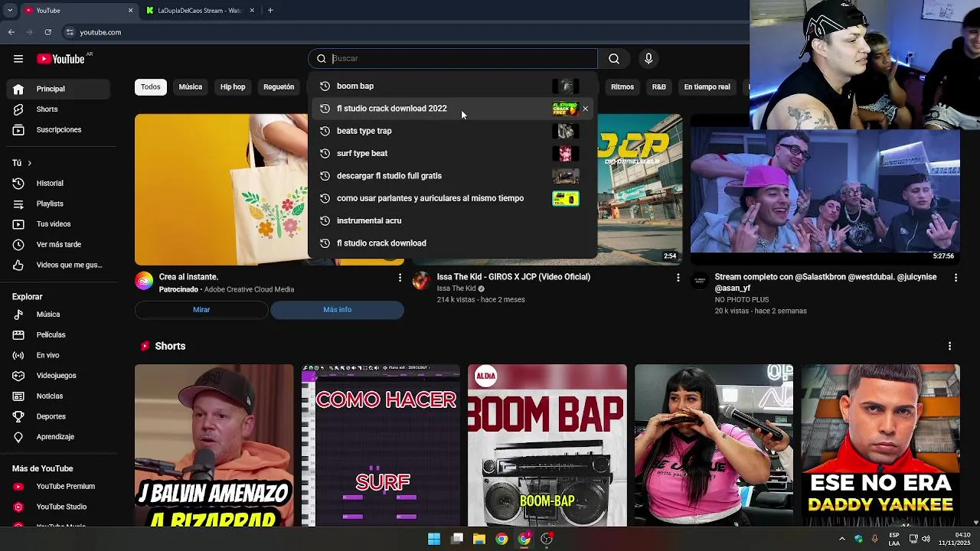Explore Música category in sidebar
The image size is (980, 551).
click(x=58, y=315)
